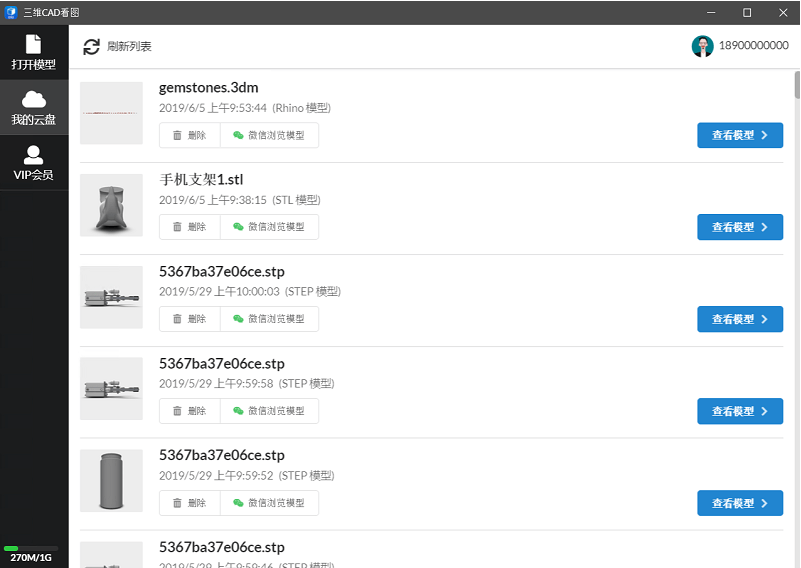View the 手机支架1.stl model
801x568 pixels.
[739, 227]
